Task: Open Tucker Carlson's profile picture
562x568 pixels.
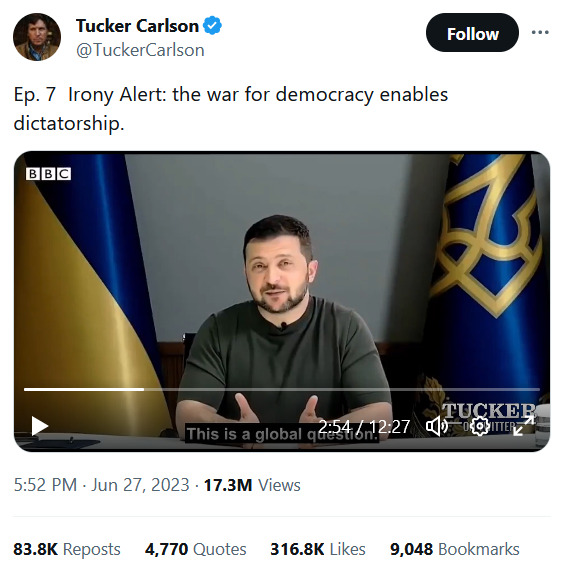Action: click(37, 37)
